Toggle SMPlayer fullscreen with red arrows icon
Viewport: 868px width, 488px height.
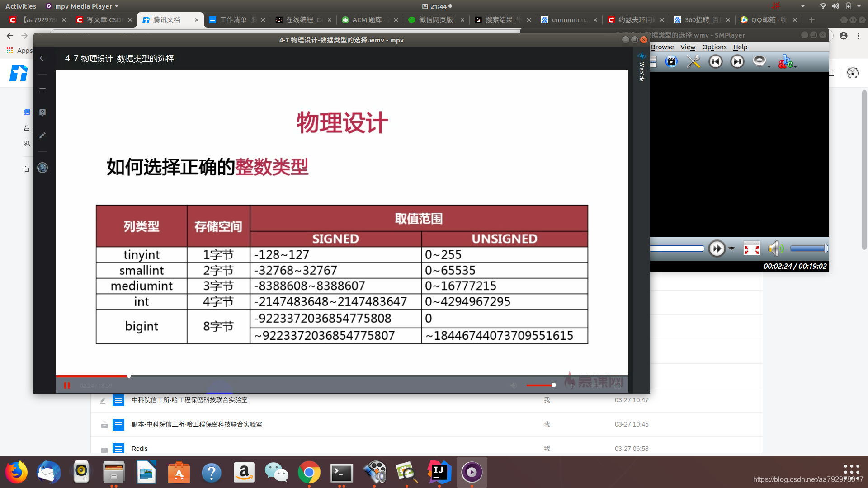[x=751, y=249]
